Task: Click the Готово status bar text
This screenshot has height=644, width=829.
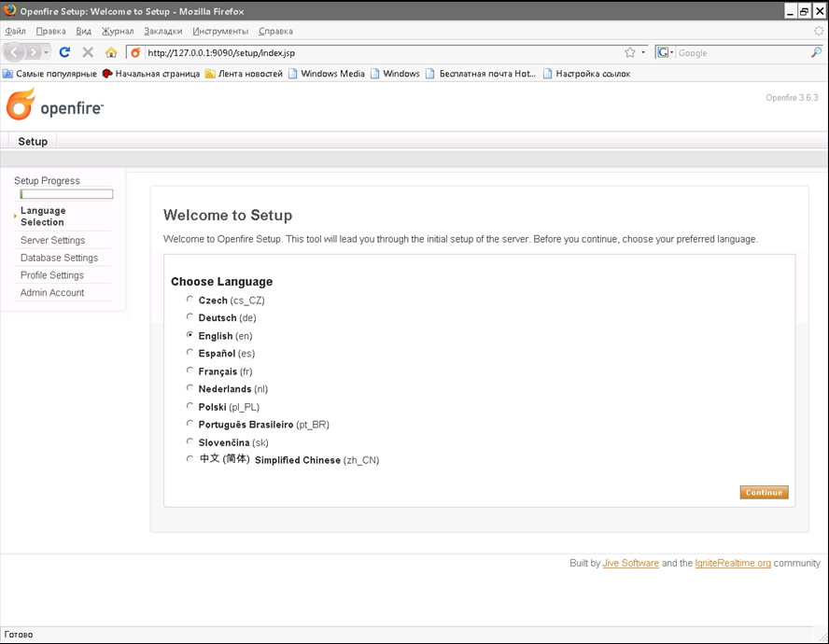Action: click(x=19, y=635)
